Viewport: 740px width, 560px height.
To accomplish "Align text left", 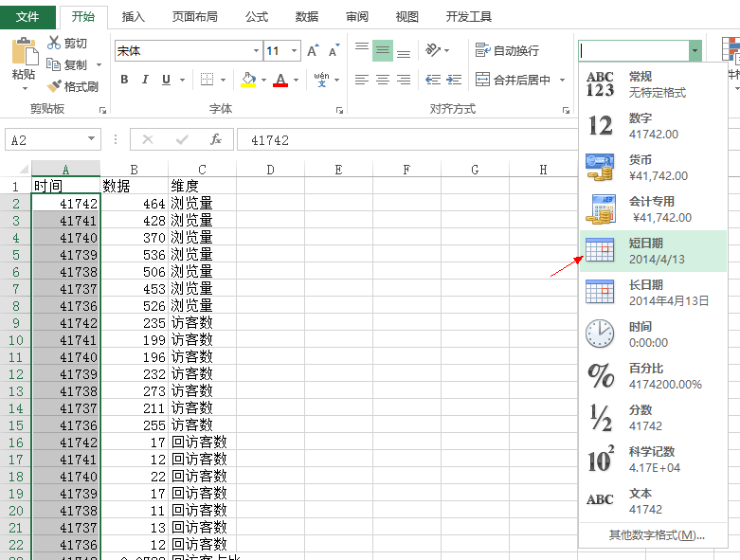I will 362,80.
